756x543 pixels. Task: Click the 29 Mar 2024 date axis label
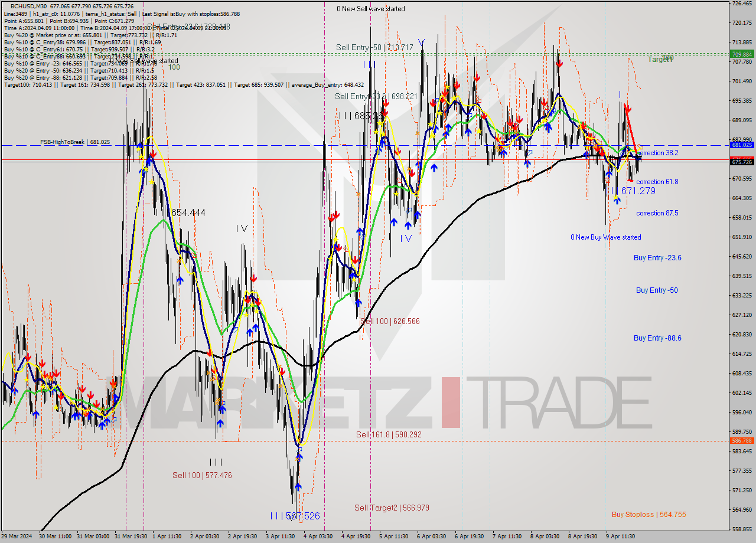(x=17, y=537)
